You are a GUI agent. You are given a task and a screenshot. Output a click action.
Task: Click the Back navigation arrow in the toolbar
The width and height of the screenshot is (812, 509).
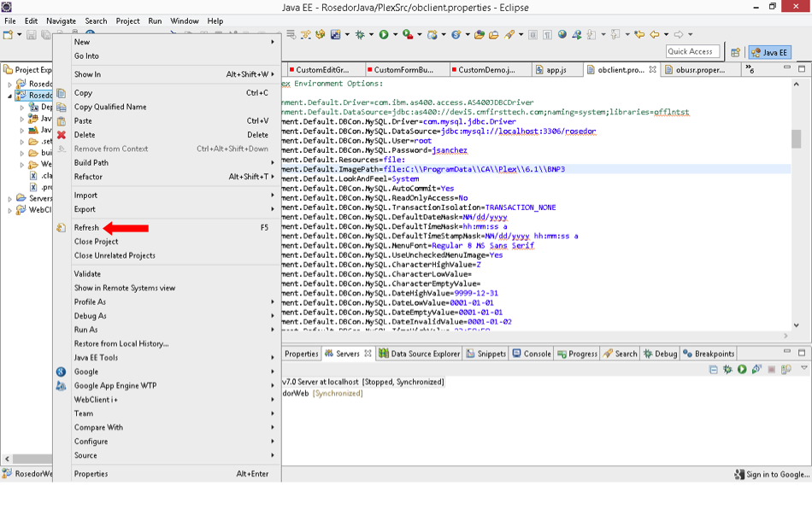pos(655,35)
